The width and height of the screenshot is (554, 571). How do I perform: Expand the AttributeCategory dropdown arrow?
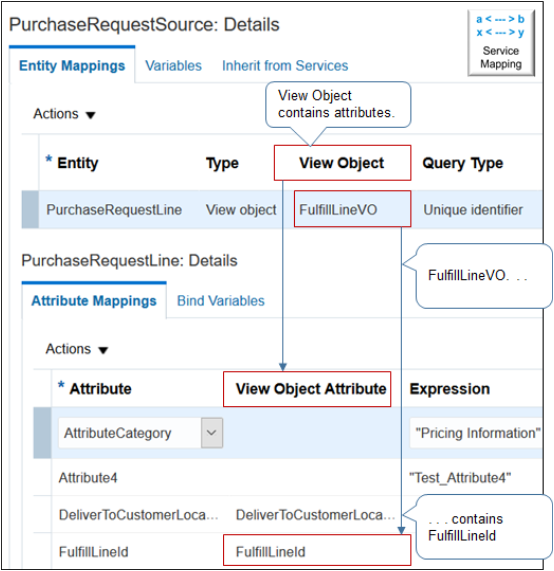[212, 433]
